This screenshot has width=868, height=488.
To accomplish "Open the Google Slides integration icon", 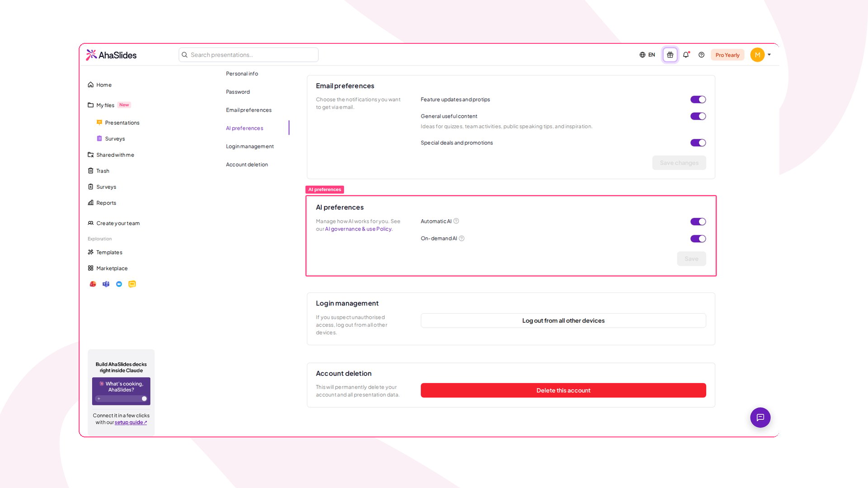I will coord(132,284).
